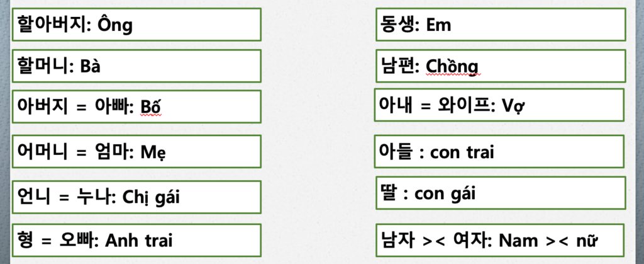Select the 동생: Em text box

(x=500, y=26)
